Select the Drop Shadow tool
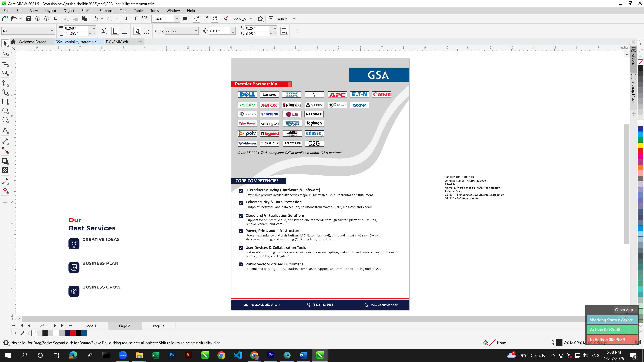Image resolution: width=644 pixels, height=362 pixels. (x=5, y=161)
